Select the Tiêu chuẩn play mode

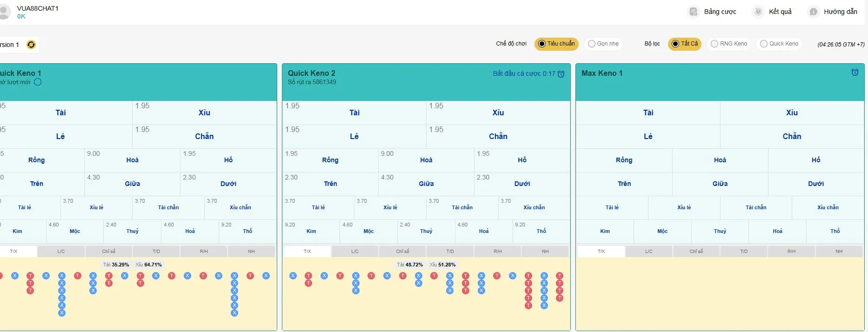(x=556, y=44)
